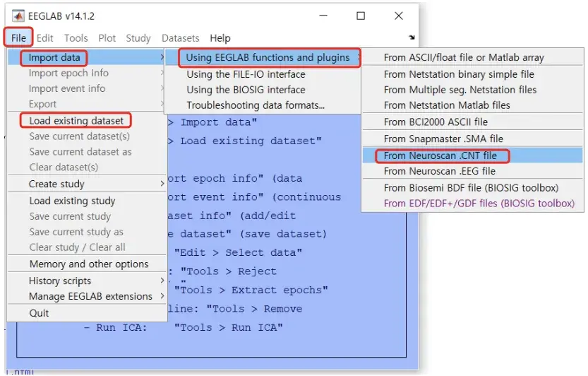Expand the History scripts submenu
Image resolution: width=588 pixels, height=376 pixels.
tap(60, 281)
